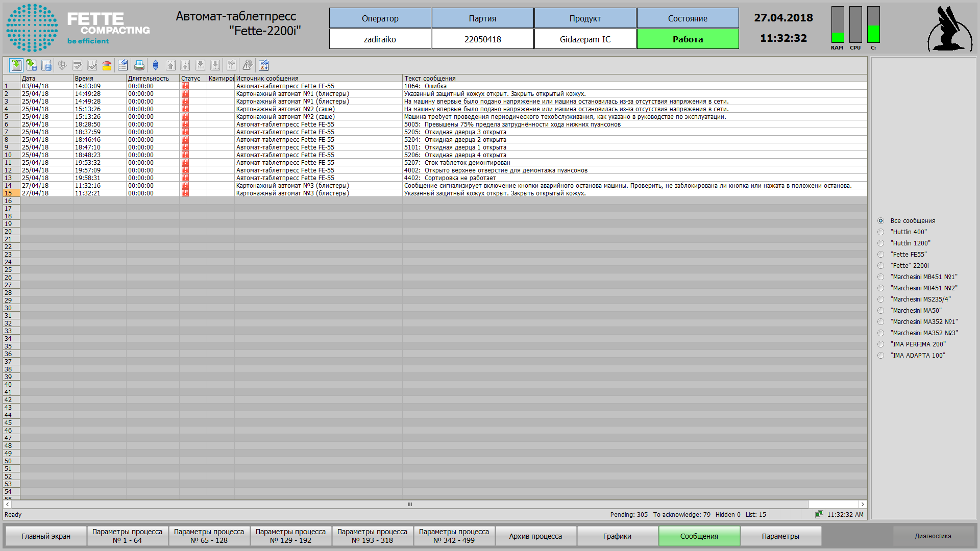Select the 'Все сообщения' radio button
This screenshot has width=980, height=551.
click(x=881, y=221)
